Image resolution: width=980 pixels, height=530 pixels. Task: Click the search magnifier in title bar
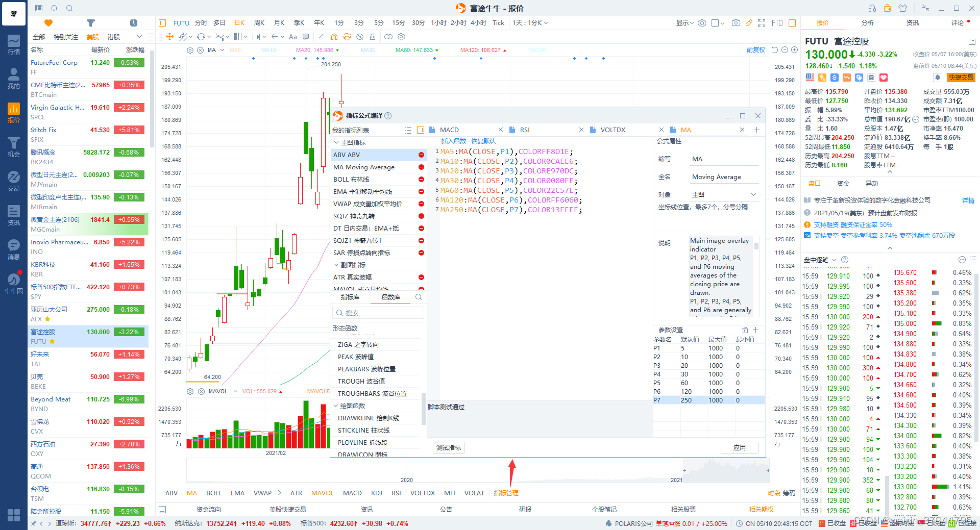pyautogui.click(x=69, y=8)
